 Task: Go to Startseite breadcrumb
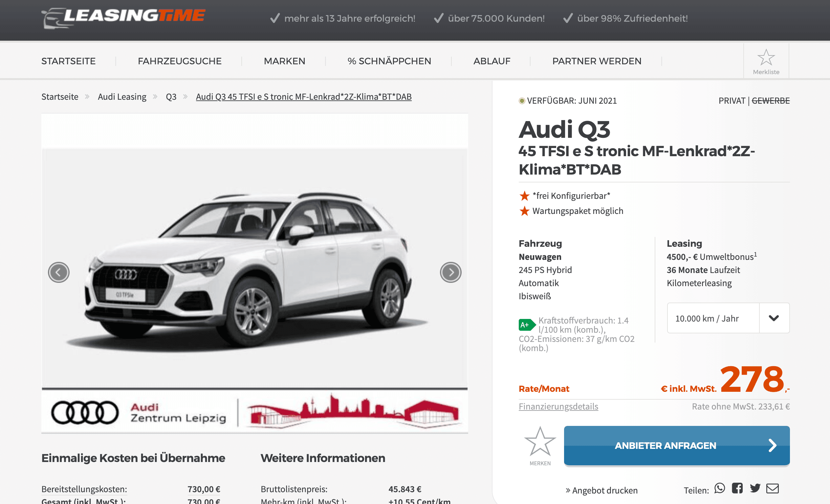point(60,96)
